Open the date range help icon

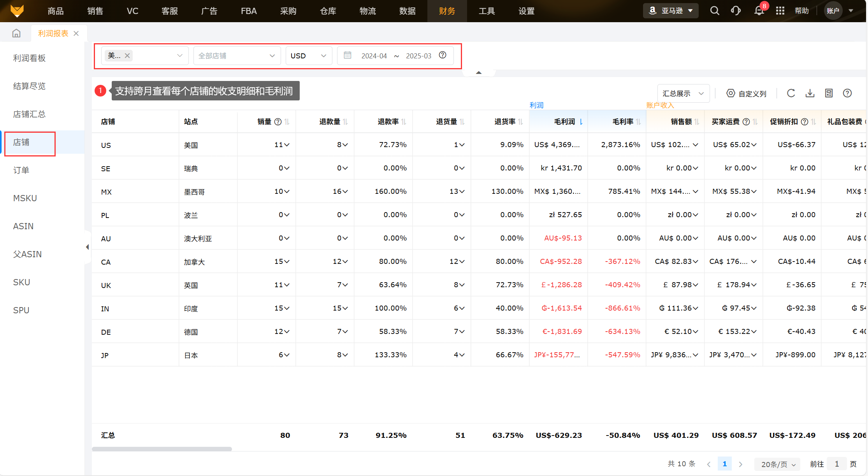click(443, 55)
